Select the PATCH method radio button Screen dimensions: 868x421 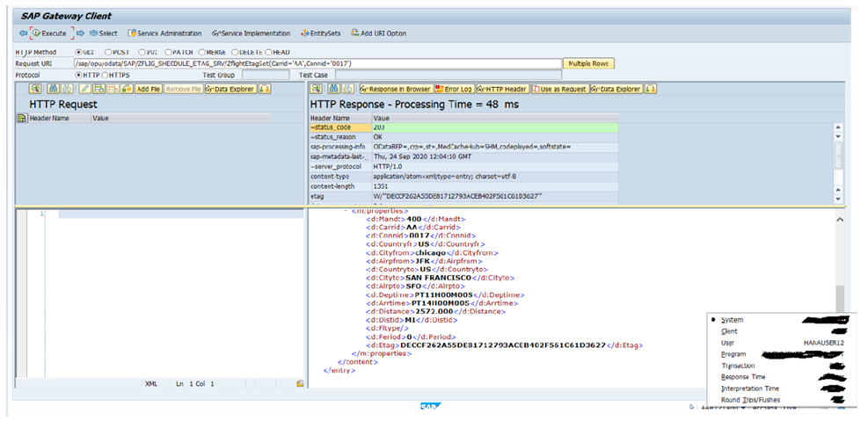coord(169,52)
